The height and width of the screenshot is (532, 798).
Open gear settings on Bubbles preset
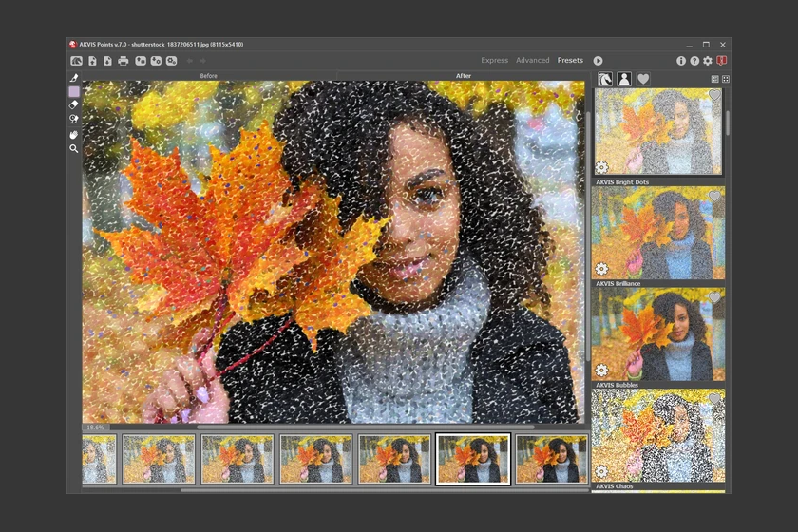click(601, 370)
